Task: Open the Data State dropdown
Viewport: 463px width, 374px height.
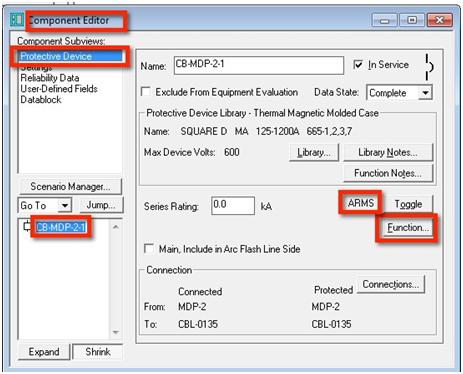Action: [x=426, y=93]
